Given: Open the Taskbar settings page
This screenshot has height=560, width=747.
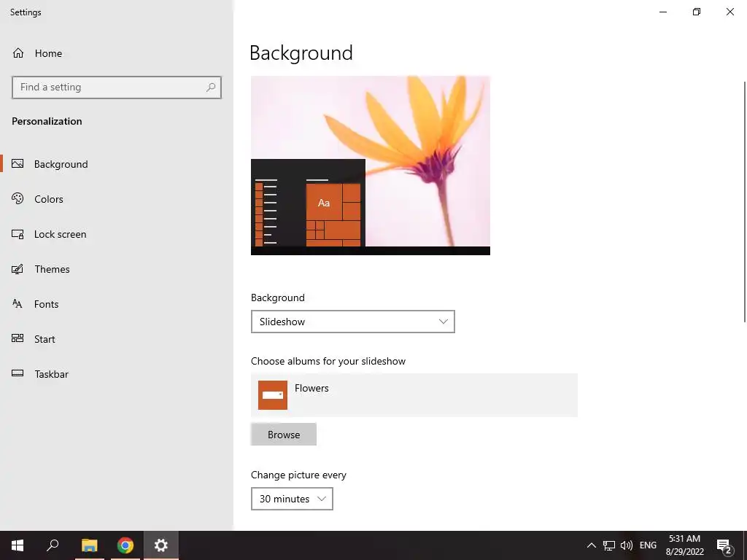Looking at the screenshot, I should [117, 374].
